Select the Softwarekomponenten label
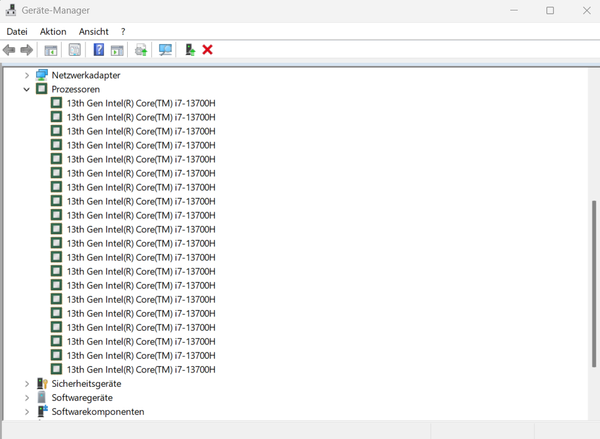 pos(98,412)
